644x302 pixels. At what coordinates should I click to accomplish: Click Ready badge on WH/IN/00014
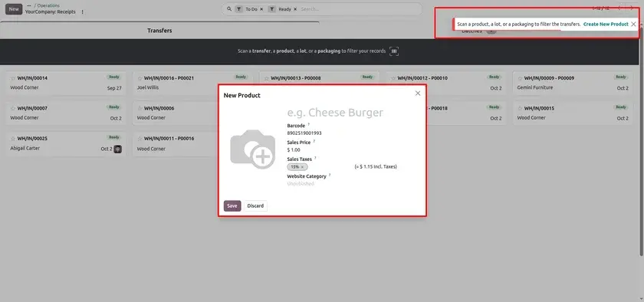(x=113, y=77)
